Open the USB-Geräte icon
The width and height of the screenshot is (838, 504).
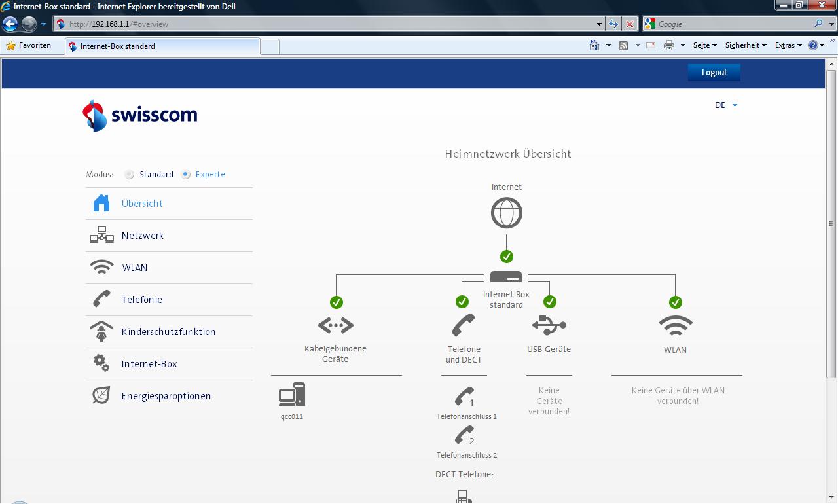tap(549, 325)
